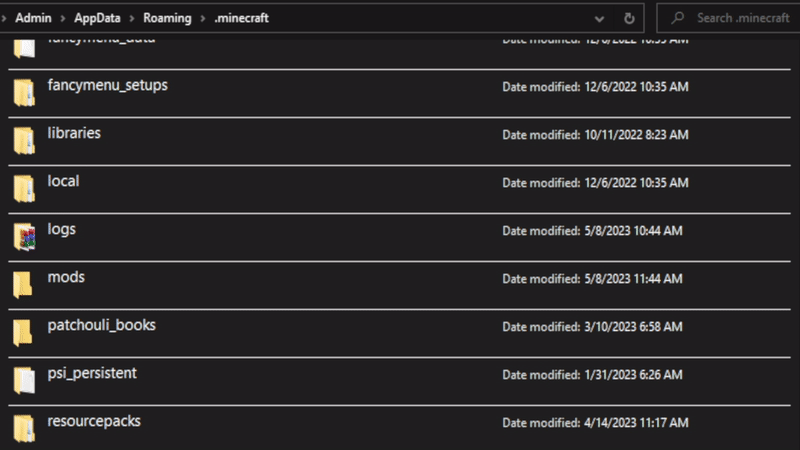Image resolution: width=800 pixels, height=450 pixels.
Task: Click the logs folder icon
Action: pyautogui.click(x=24, y=237)
